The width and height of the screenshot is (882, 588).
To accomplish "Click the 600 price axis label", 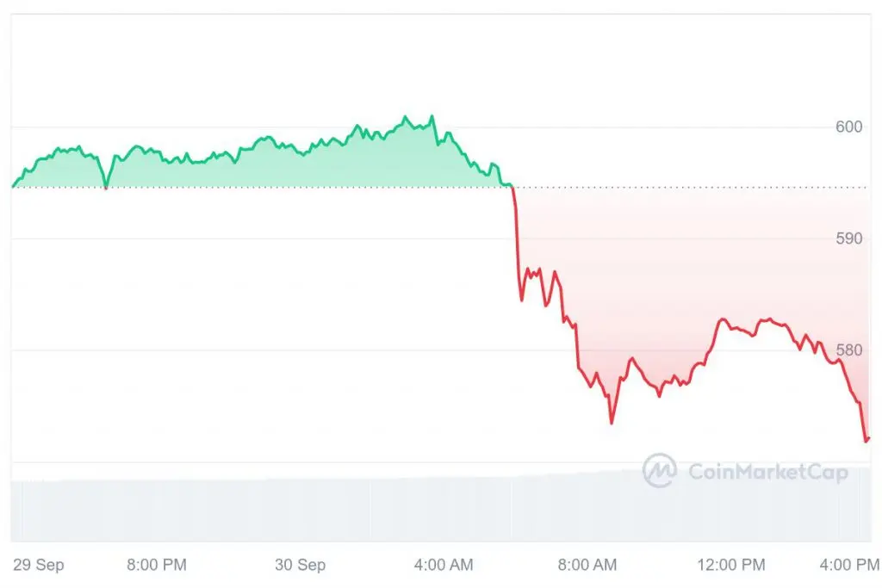I will (x=848, y=127).
